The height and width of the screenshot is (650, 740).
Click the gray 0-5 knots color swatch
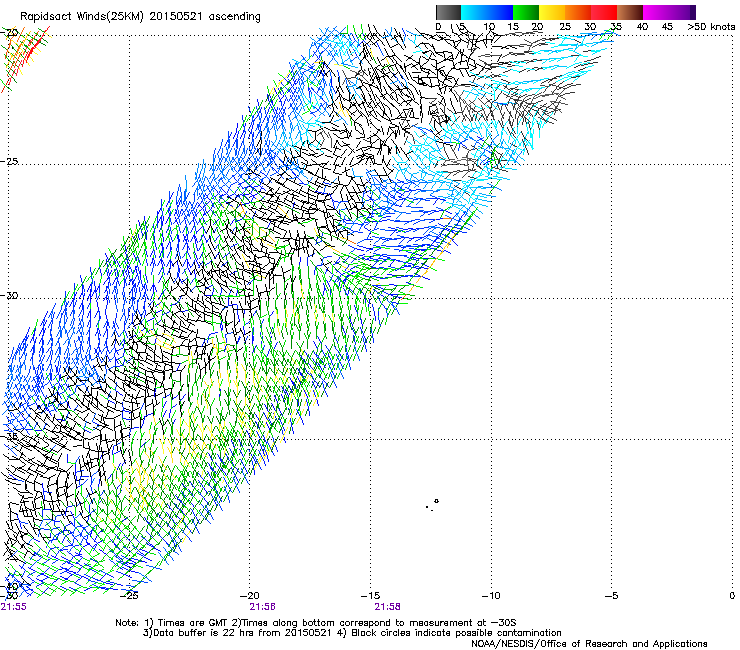point(448,12)
